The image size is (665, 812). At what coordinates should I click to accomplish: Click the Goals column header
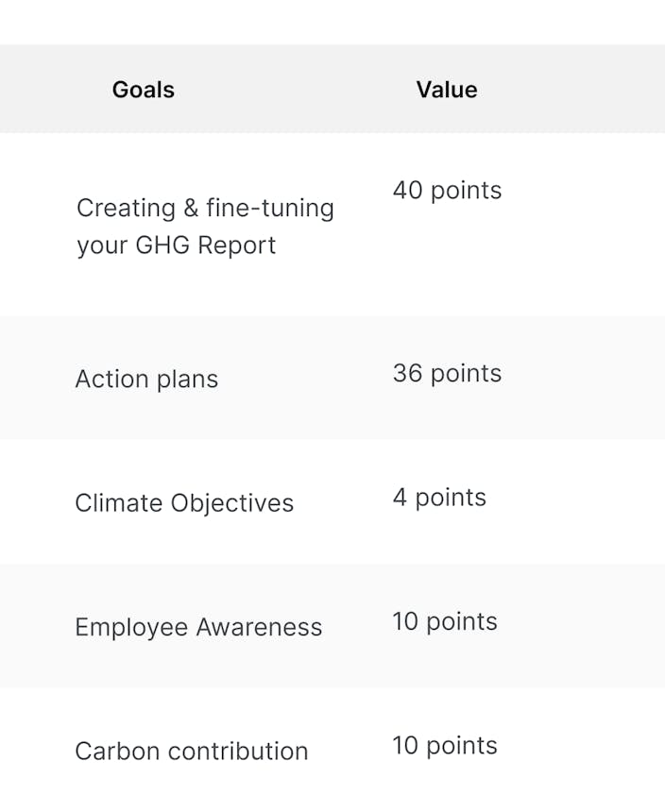point(144,90)
